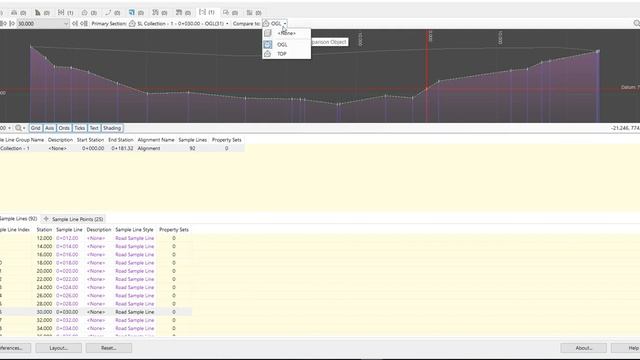Select the sample line row 0+020.00
Screen dimensions: 640x360
pos(96,271)
